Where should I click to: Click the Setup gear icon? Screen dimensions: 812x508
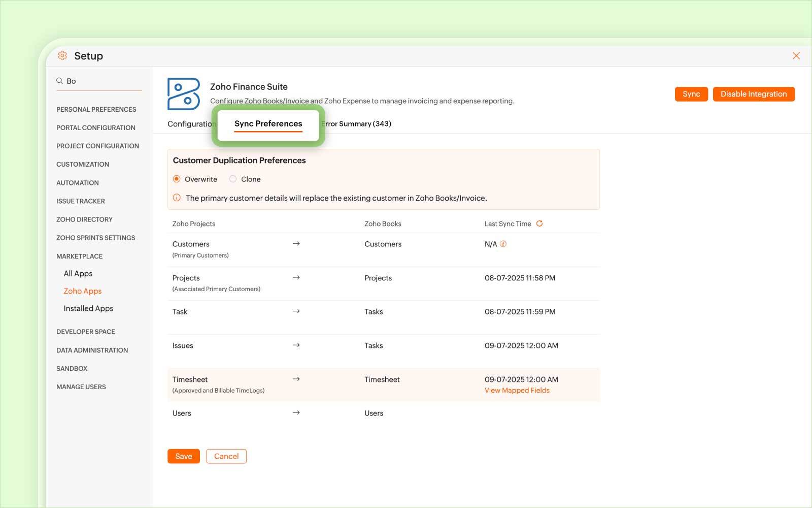[62, 55]
